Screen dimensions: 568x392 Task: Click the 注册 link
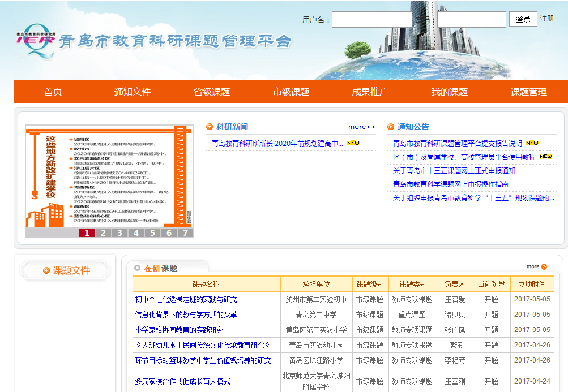pos(546,19)
